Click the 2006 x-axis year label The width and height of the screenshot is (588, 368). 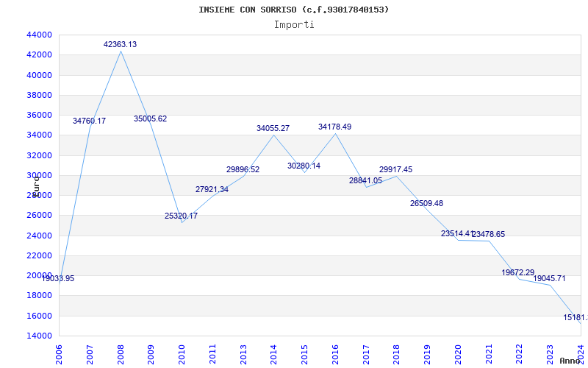pyautogui.click(x=59, y=355)
